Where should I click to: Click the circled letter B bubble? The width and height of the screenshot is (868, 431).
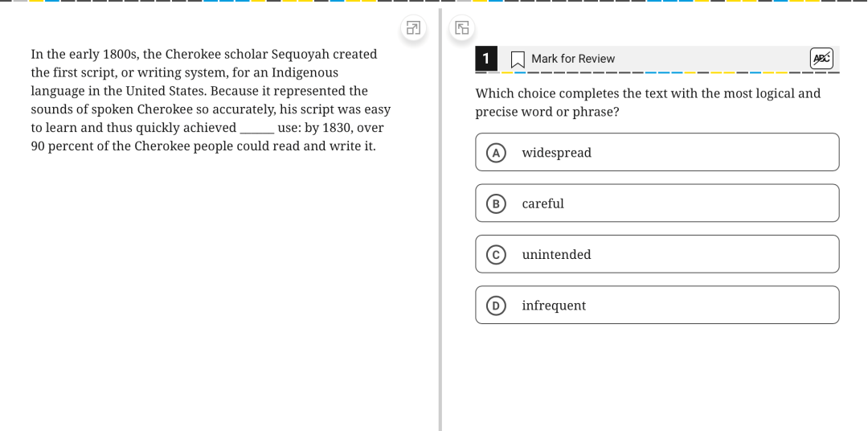[x=496, y=204]
